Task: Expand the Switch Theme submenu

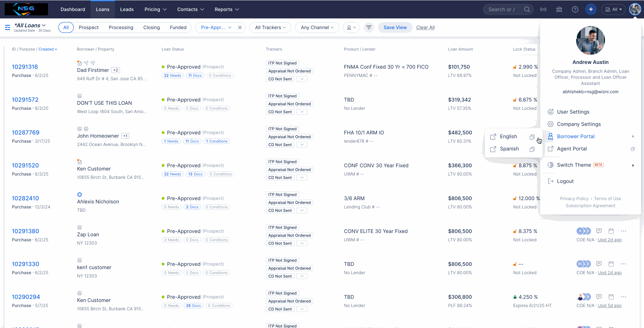Action: (591, 165)
